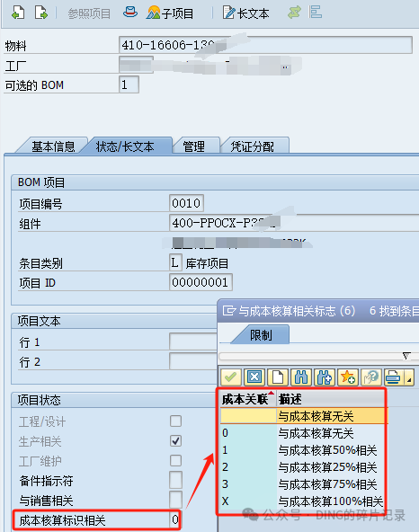The height and width of the screenshot is (532, 419).
Task: Switch to 基本信息 tab
Action: 53,146
